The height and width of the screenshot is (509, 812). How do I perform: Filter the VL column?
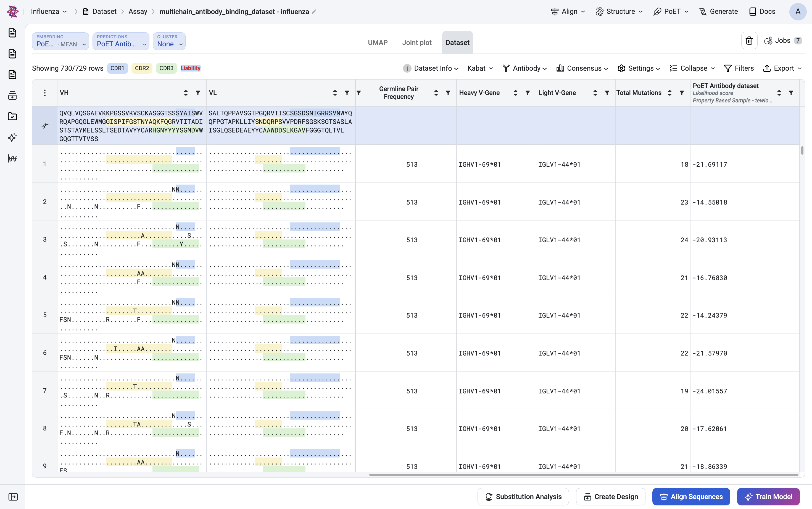[347, 93]
